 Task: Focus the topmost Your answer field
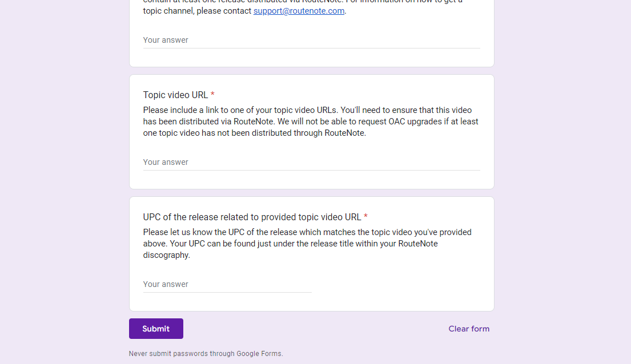coord(311,40)
